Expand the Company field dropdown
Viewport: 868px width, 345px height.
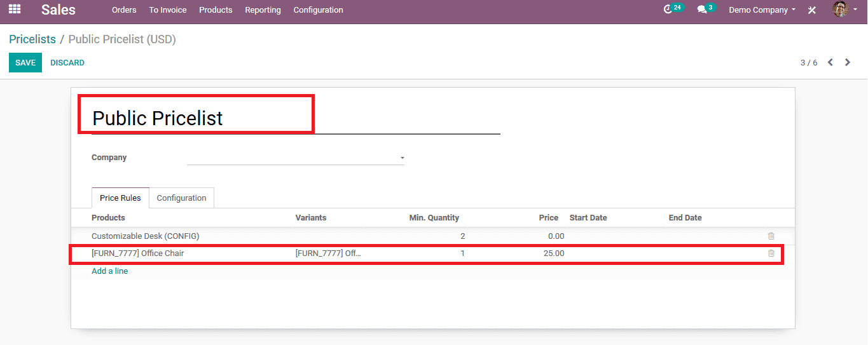tap(402, 158)
